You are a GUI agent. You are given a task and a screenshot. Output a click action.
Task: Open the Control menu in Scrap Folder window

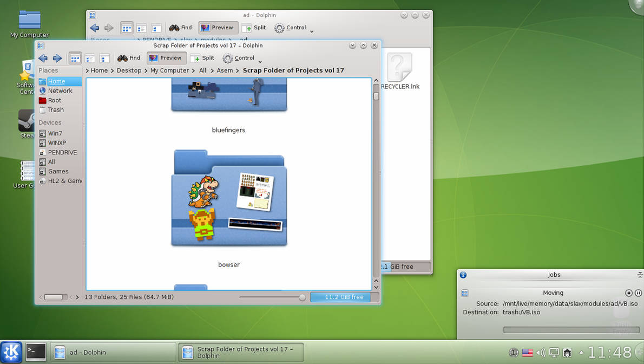tap(242, 58)
